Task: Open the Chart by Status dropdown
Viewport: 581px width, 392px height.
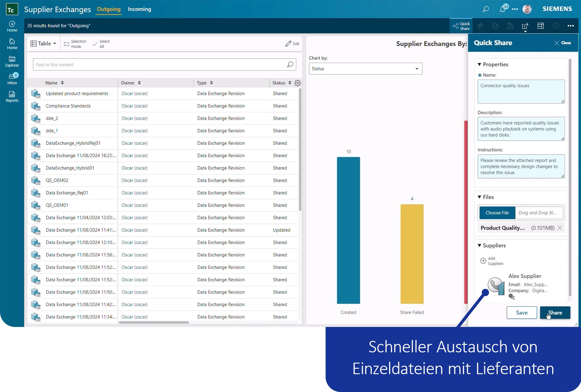Action: pyautogui.click(x=365, y=68)
